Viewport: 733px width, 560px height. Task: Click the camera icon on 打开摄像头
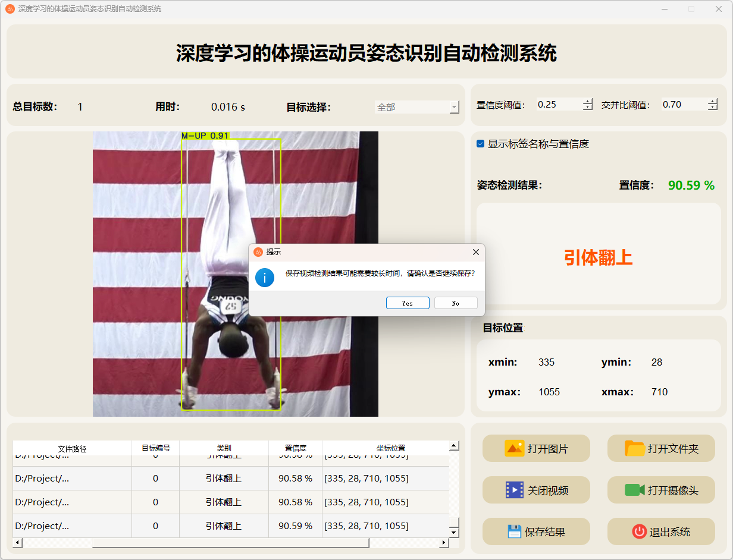tap(635, 490)
